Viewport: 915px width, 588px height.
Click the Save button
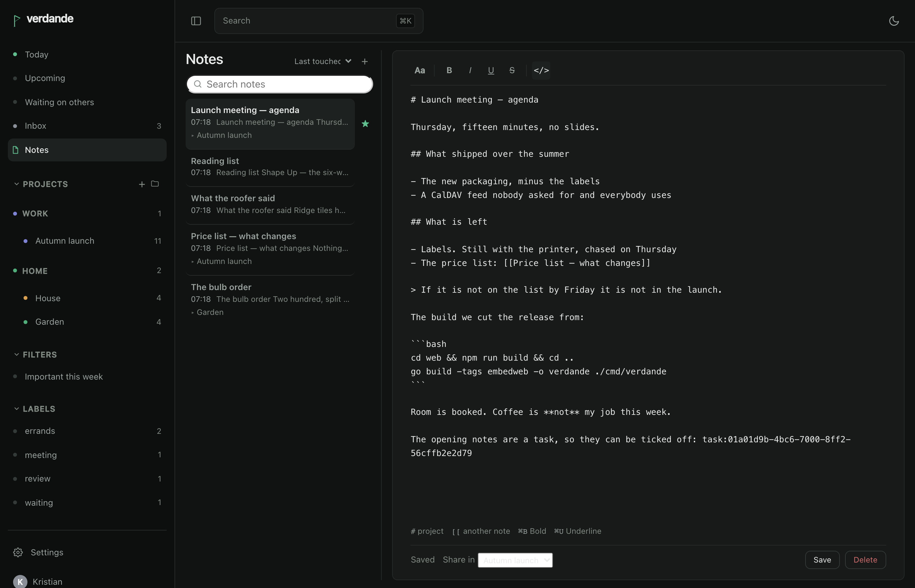coord(822,560)
